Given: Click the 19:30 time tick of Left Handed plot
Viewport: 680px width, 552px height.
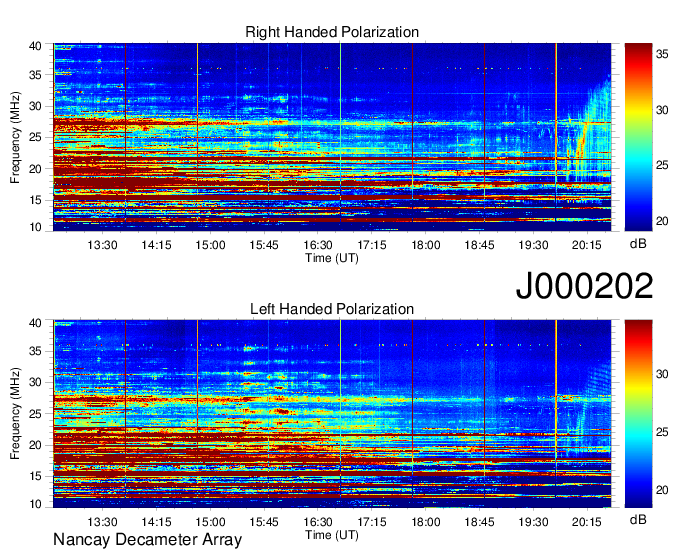Looking at the screenshot, I should click(x=533, y=522).
